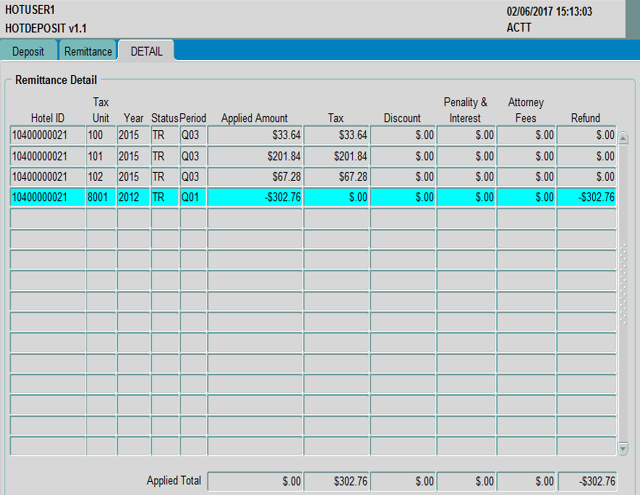640x495 pixels.
Task: Click the Applied Total Refund field
Action: pos(587,481)
